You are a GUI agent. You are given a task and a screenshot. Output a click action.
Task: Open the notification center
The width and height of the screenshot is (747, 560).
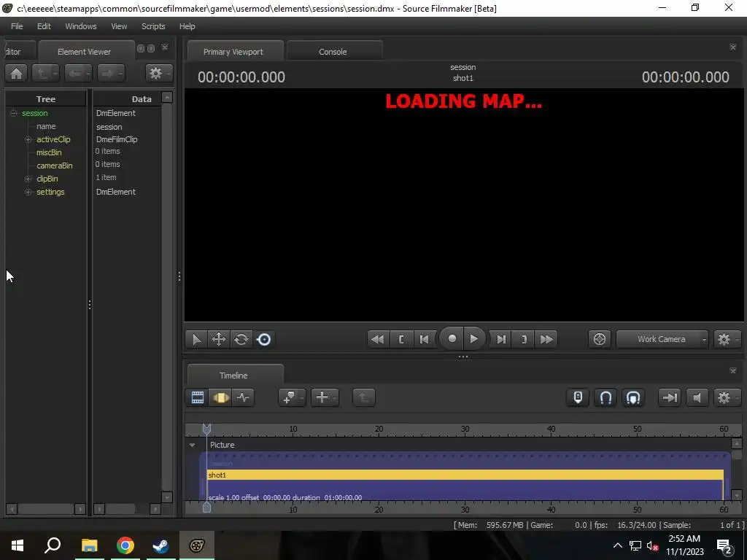724,545
